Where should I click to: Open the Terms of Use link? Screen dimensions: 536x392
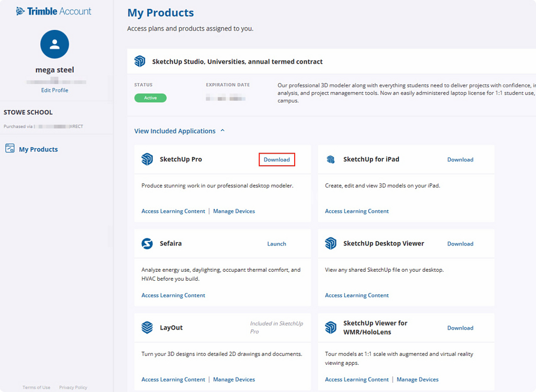37,387
